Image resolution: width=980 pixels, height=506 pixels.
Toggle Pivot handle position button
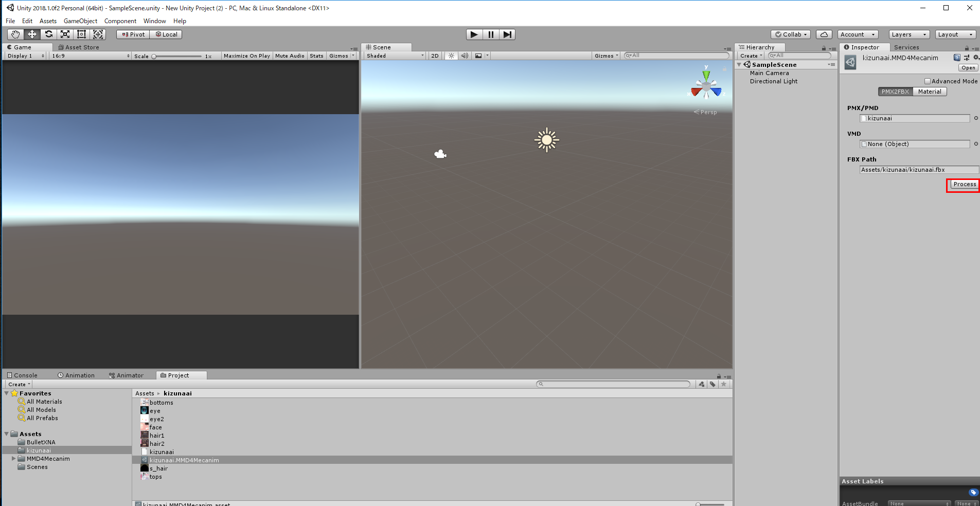pos(133,34)
